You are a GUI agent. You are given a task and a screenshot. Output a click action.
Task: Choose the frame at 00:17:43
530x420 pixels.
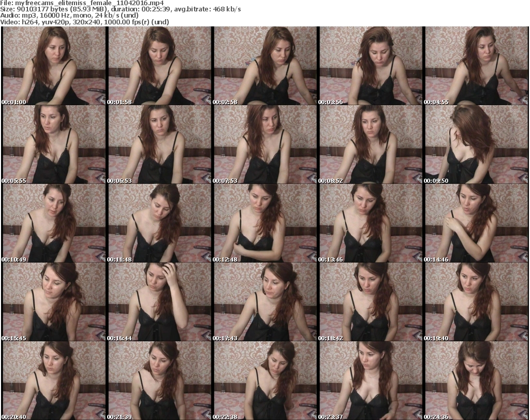tap(266, 302)
